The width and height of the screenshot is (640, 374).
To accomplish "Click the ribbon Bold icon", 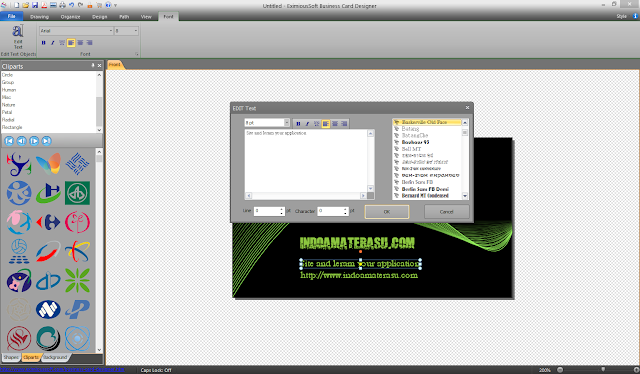I will (x=43, y=42).
